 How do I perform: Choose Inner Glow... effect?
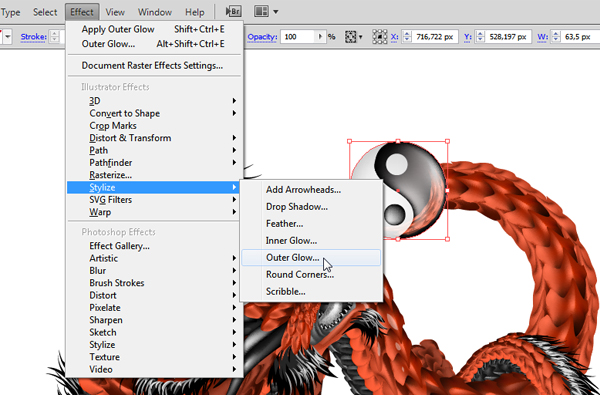point(311,241)
